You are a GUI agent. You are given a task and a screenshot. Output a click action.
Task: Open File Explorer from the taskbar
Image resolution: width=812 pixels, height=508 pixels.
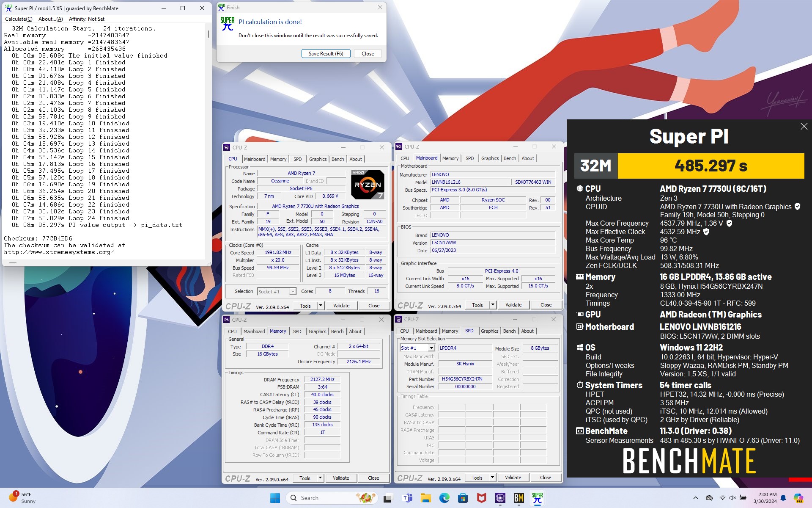(426, 498)
